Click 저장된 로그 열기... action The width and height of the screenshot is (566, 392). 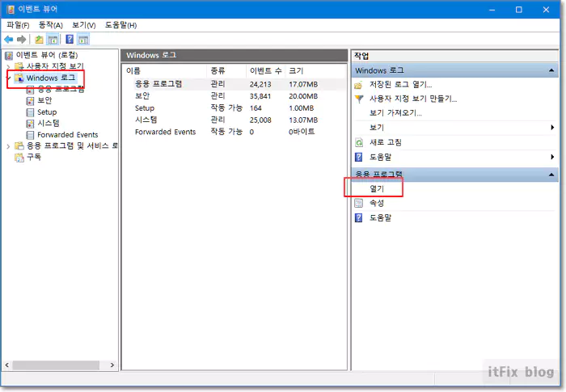click(401, 85)
